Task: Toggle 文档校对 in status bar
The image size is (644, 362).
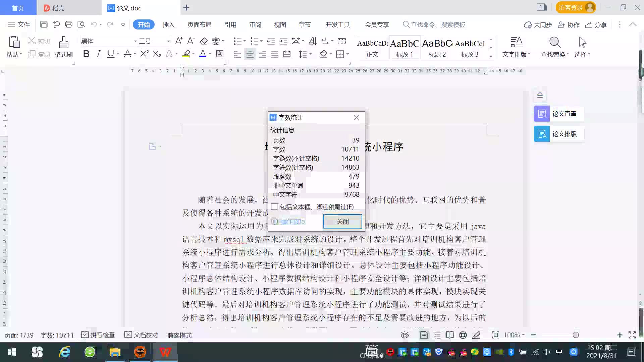Action: click(x=141, y=335)
